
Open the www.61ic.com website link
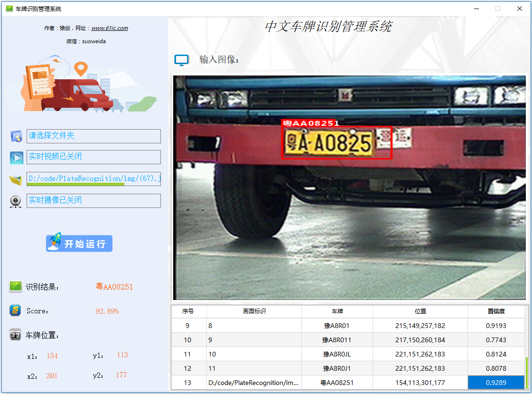click(110, 28)
